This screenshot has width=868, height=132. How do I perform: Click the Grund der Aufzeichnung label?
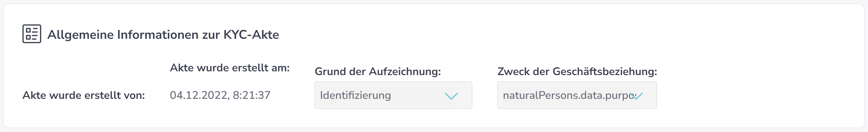click(378, 72)
